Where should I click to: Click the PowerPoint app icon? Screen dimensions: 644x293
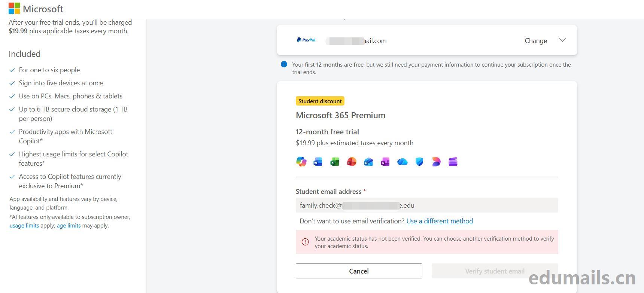click(352, 162)
